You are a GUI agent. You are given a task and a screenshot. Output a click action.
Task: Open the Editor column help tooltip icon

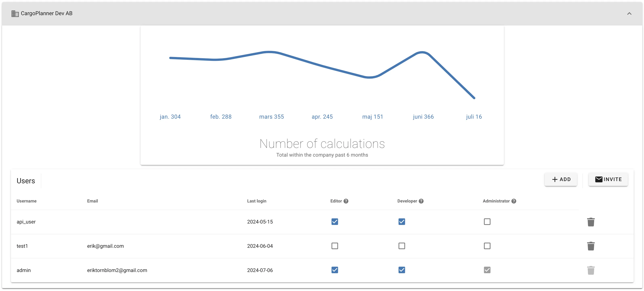(346, 201)
